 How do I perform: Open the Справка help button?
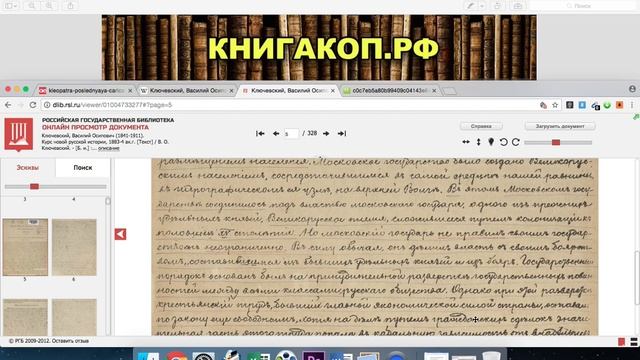coord(481,126)
